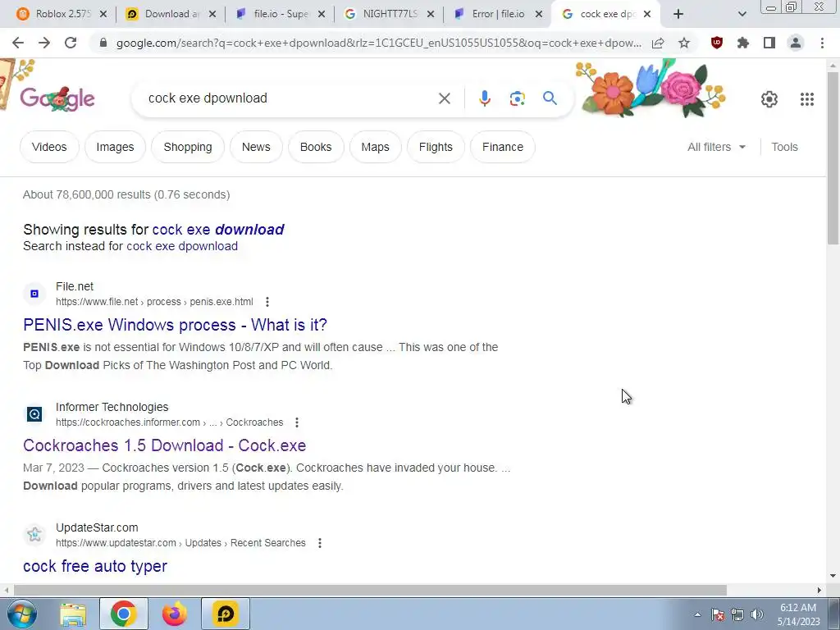840x630 pixels.
Task: Open the Extensions puzzle icon
Action: point(742,43)
